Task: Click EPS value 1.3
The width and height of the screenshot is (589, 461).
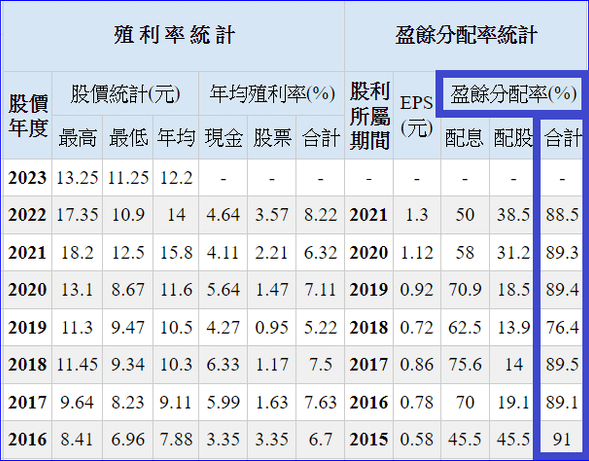Action: pos(417,215)
